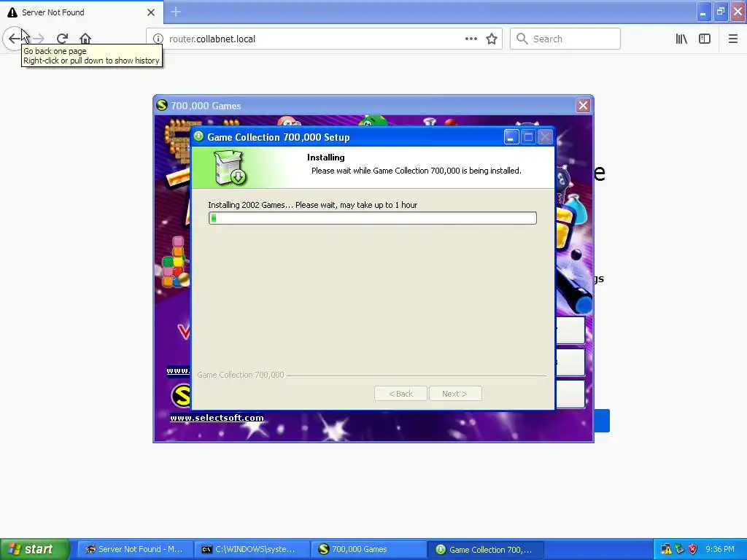Bookmark this page with the star
747x560 pixels.
tap(492, 39)
